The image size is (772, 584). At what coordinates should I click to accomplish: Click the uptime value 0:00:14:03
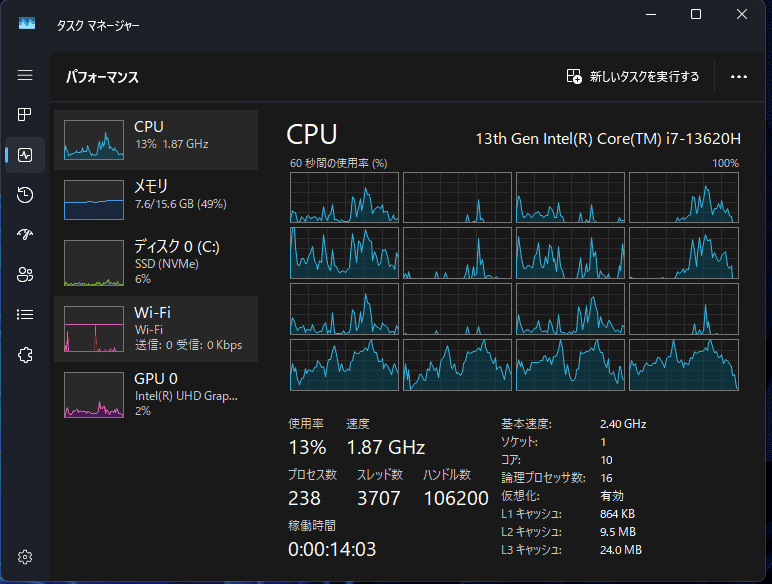point(332,549)
